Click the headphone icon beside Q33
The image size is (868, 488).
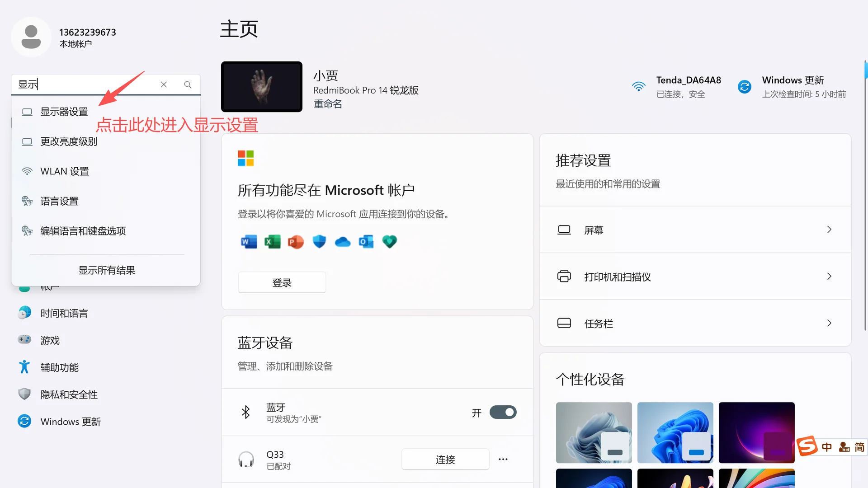[x=246, y=459]
